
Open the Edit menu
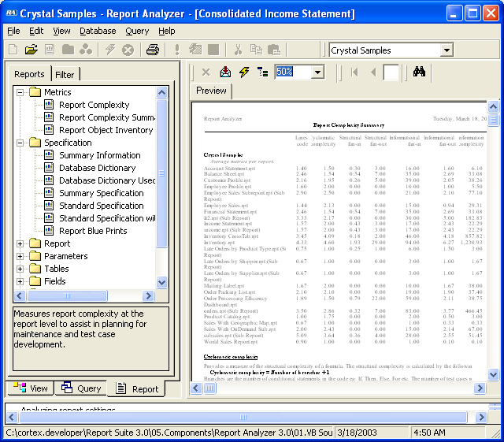36,31
